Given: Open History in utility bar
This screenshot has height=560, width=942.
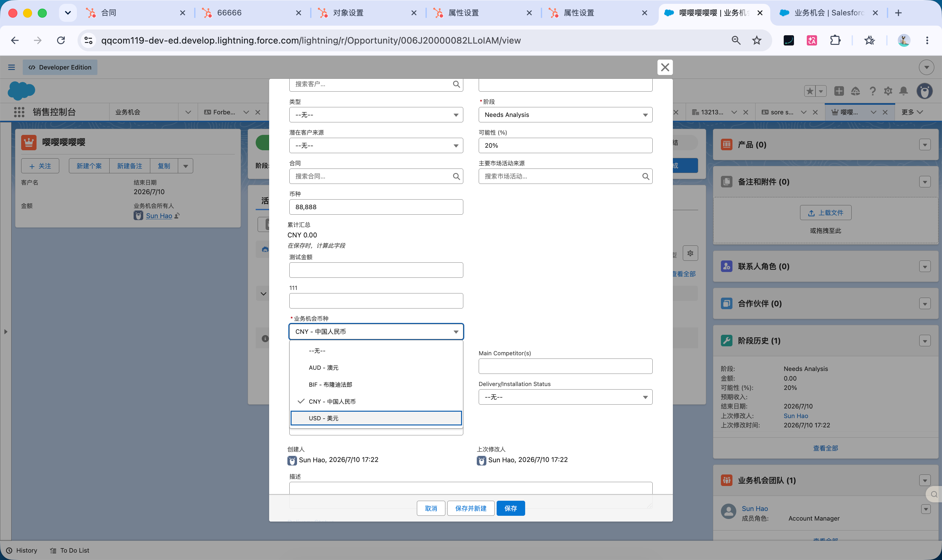Looking at the screenshot, I should click(x=22, y=550).
